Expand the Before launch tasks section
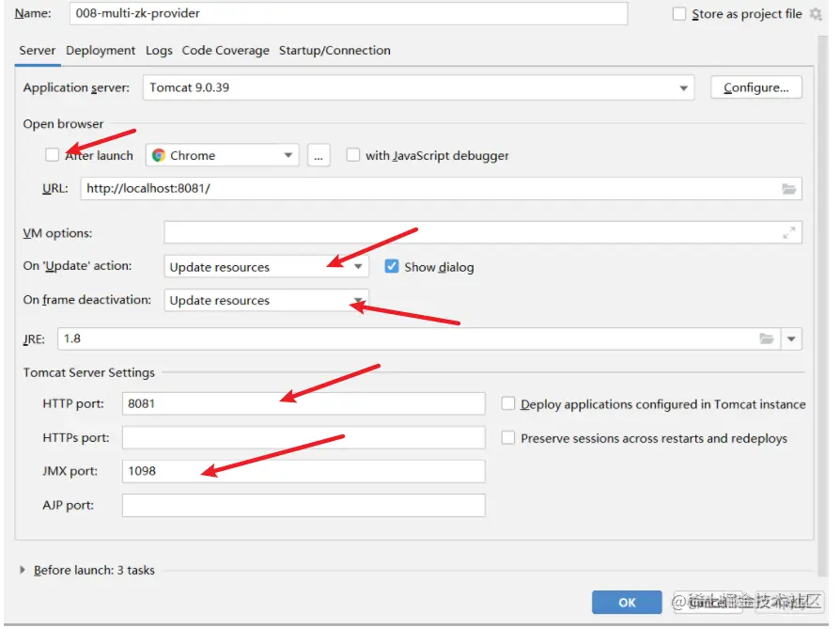840x629 pixels. tap(22, 570)
